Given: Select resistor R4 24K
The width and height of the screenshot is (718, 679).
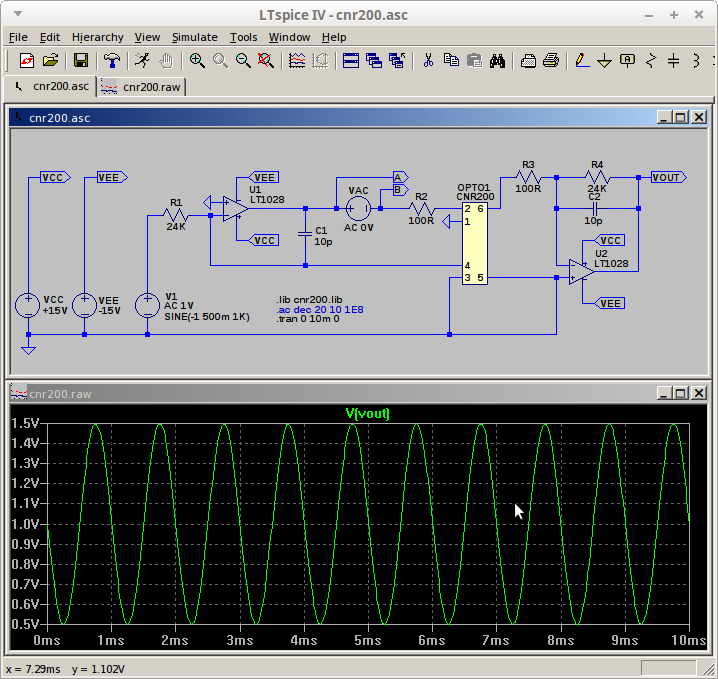Looking at the screenshot, I should point(597,176).
